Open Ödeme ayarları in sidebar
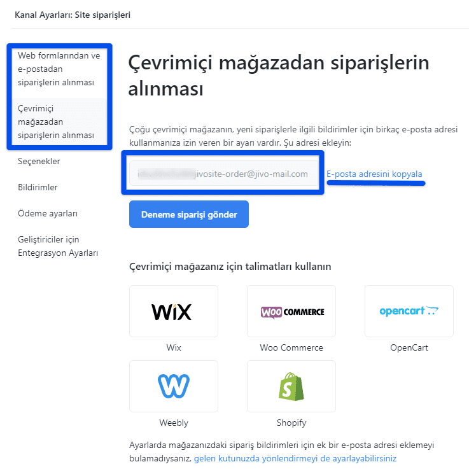Screen dimensions: 469x476 [48, 213]
